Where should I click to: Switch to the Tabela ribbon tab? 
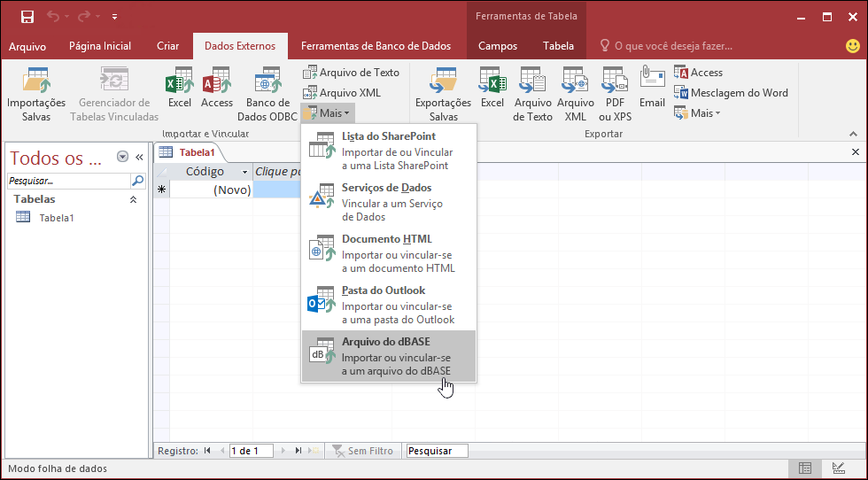tap(558, 47)
